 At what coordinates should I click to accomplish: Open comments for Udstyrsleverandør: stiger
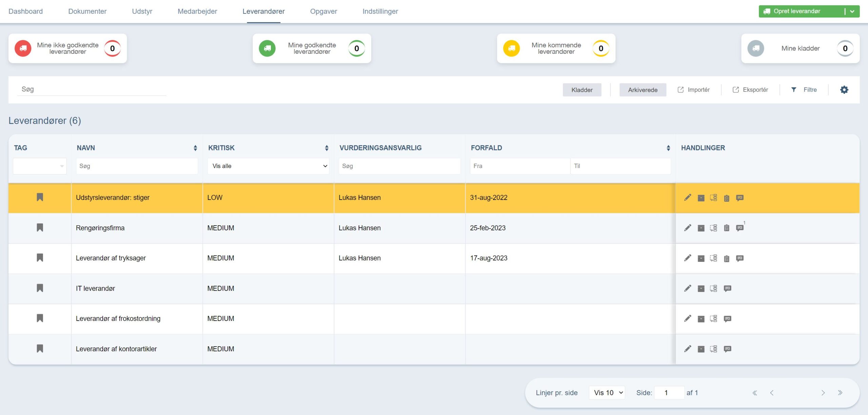740,198
